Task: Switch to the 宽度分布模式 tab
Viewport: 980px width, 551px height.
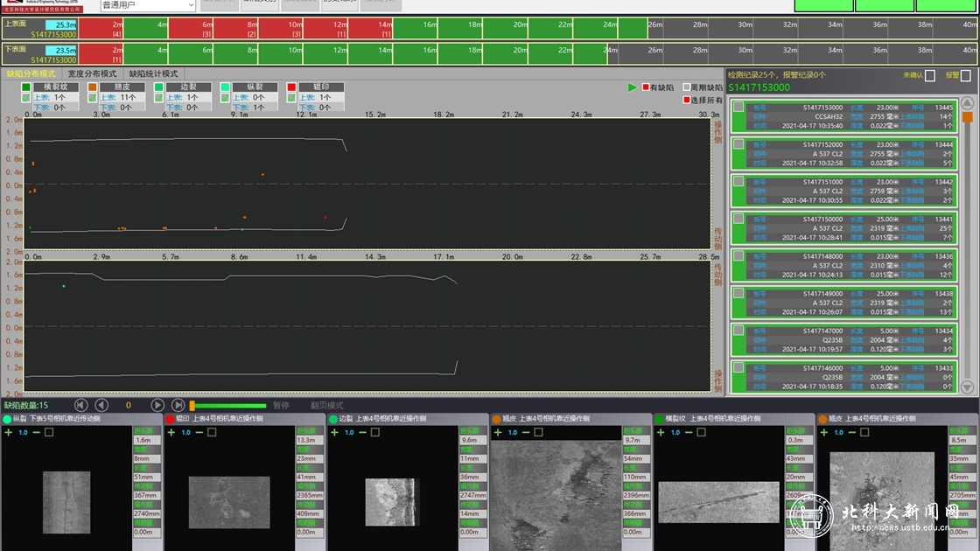Action: pos(92,73)
